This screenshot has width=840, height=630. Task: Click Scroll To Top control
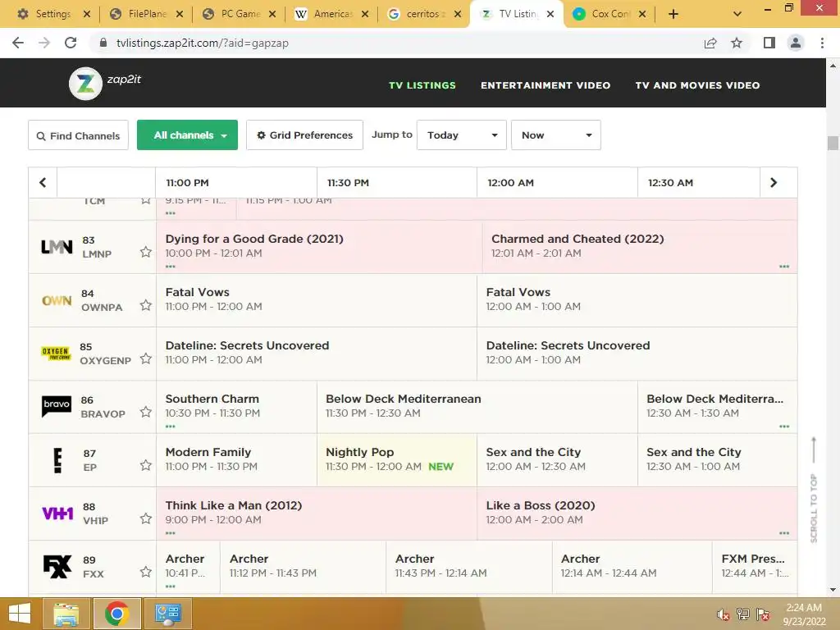tap(814, 490)
